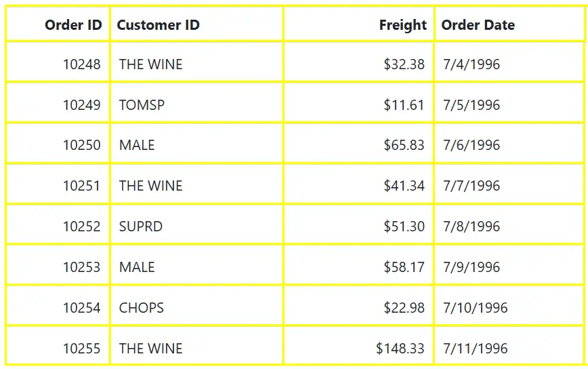Viewport: 588px width, 369px height.
Task: Click order ID 10253 cell
Action: click(81, 267)
